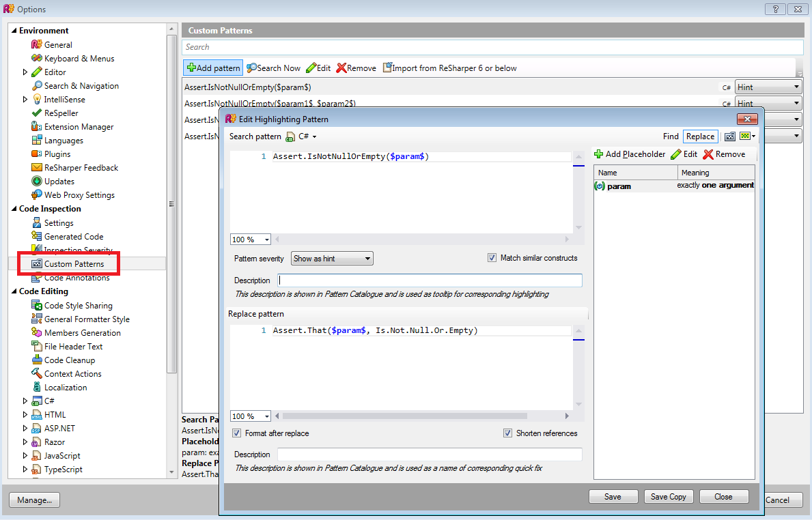Click the replace pattern horizontal scrollbar
Viewport: 812px width, 520px height.
tap(405, 416)
